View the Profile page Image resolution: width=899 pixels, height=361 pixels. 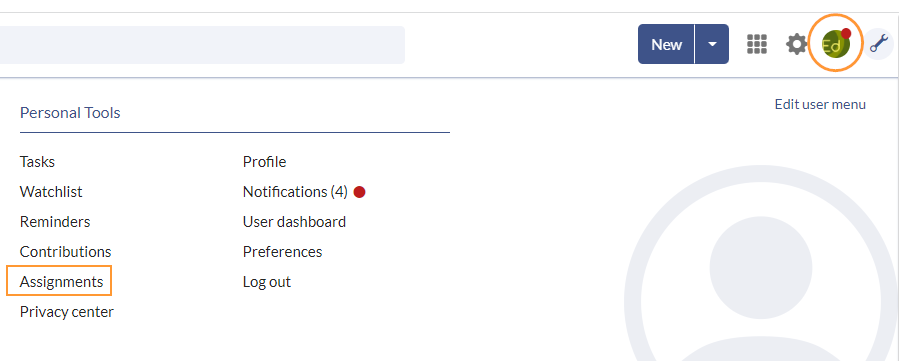tap(264, 162)
